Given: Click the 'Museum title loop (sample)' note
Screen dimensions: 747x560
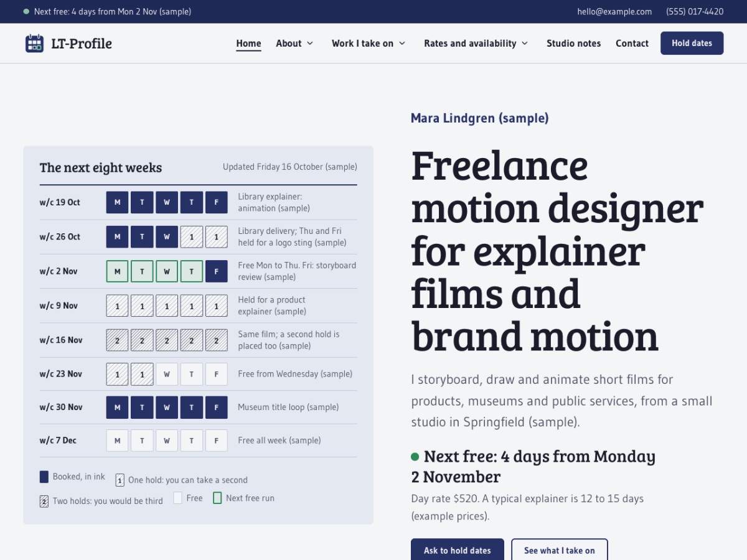Looking at the screenshot, I should [288, 407].
